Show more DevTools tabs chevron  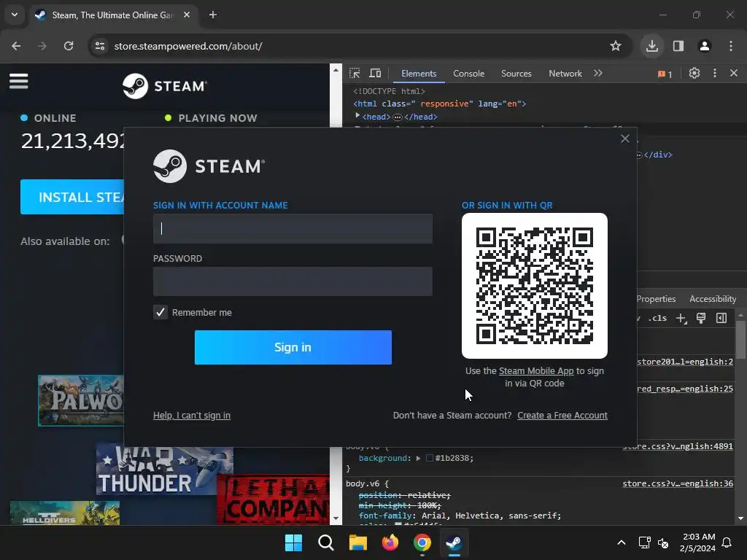point(598,74)
